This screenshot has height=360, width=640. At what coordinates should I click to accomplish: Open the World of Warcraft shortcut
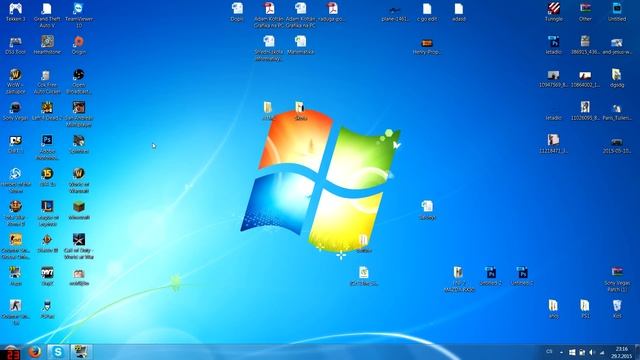(79, 180)
